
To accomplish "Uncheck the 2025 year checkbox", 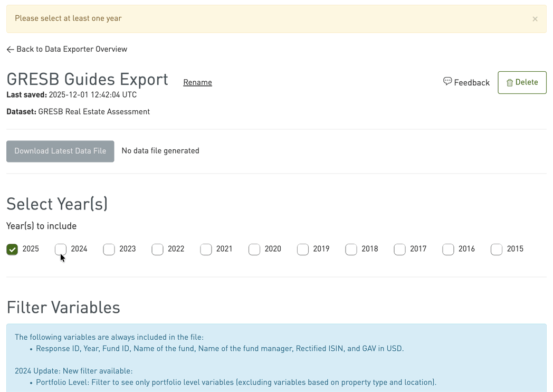I will point(12,249).
